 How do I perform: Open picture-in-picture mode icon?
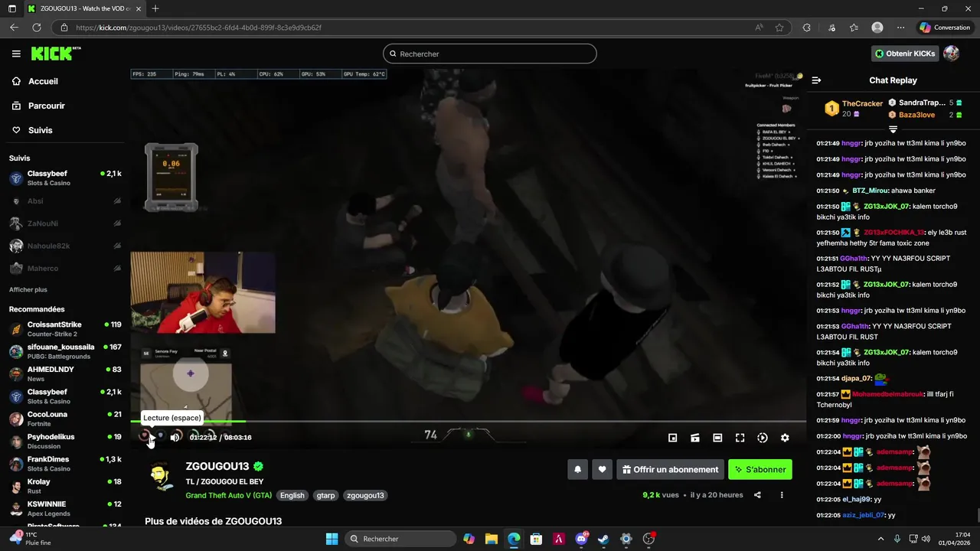[672, 438]
